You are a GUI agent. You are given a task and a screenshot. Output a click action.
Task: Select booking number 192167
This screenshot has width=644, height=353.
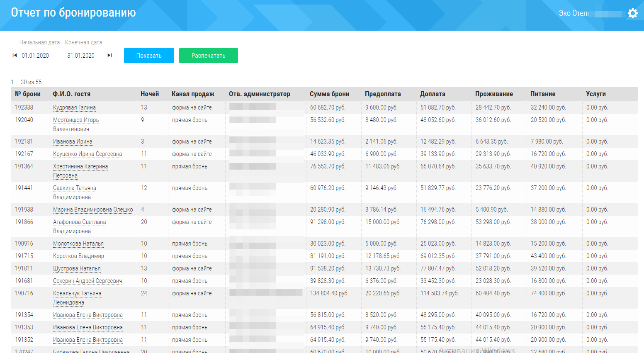click(x=24, y=154)
